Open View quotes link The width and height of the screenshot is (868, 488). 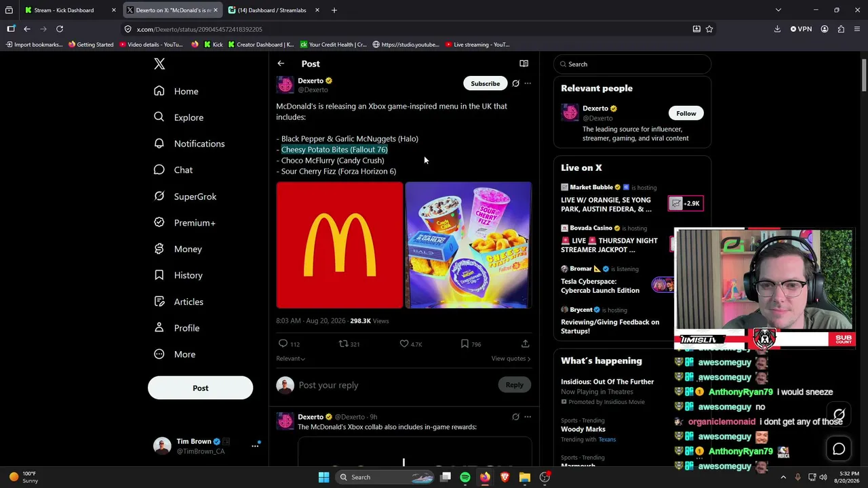(x=511, y=359)
